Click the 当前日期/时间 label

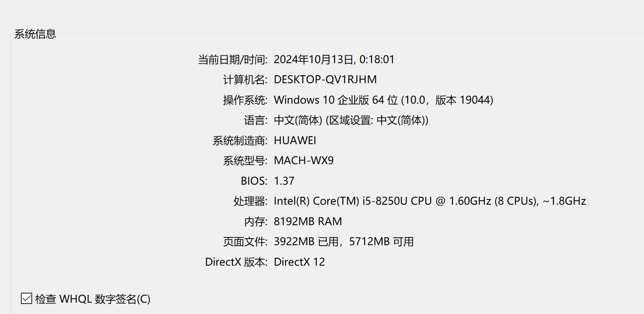click(x=232, y=60)
